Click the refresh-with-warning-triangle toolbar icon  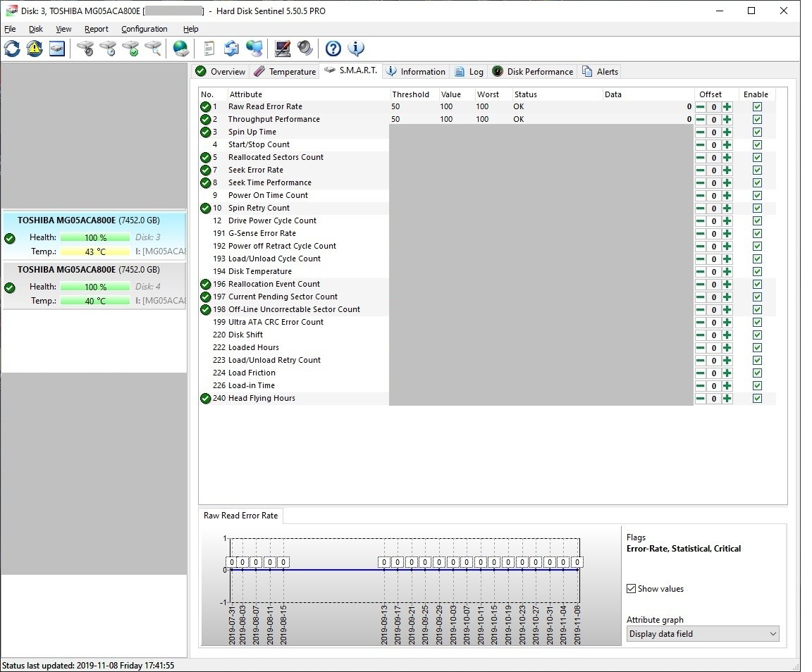pos(35,49)
